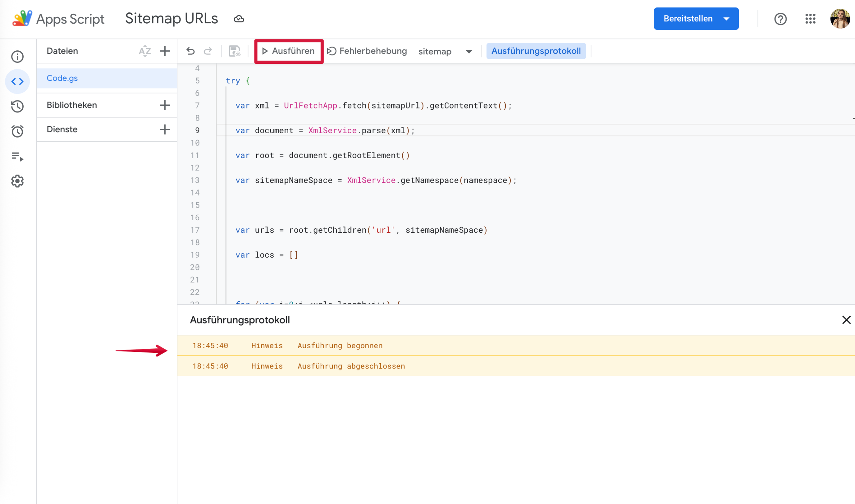
Task: Close the Ausführungsprotokoll panel
Action: tap(846, 320)
